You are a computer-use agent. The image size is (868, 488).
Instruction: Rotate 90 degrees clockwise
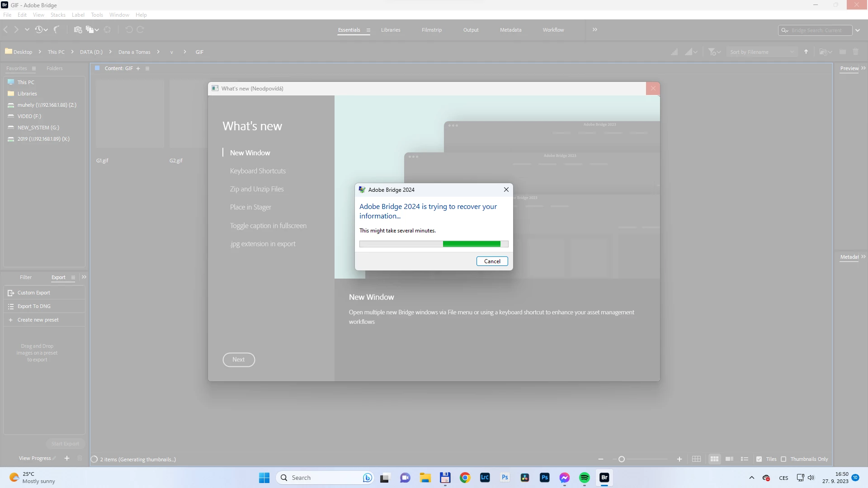[140, 29]
